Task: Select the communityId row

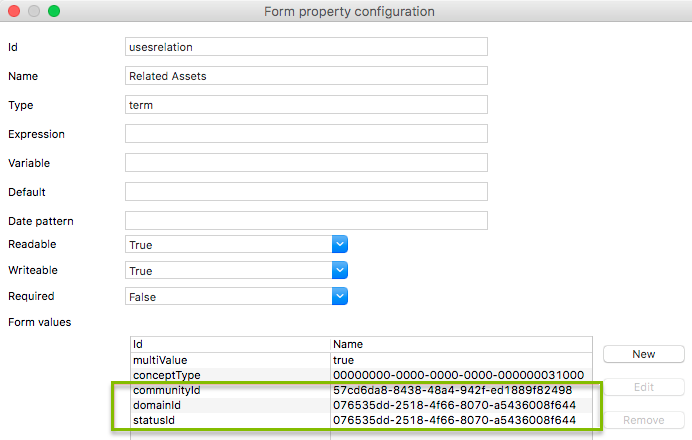Action: click(x=230, y=389)
